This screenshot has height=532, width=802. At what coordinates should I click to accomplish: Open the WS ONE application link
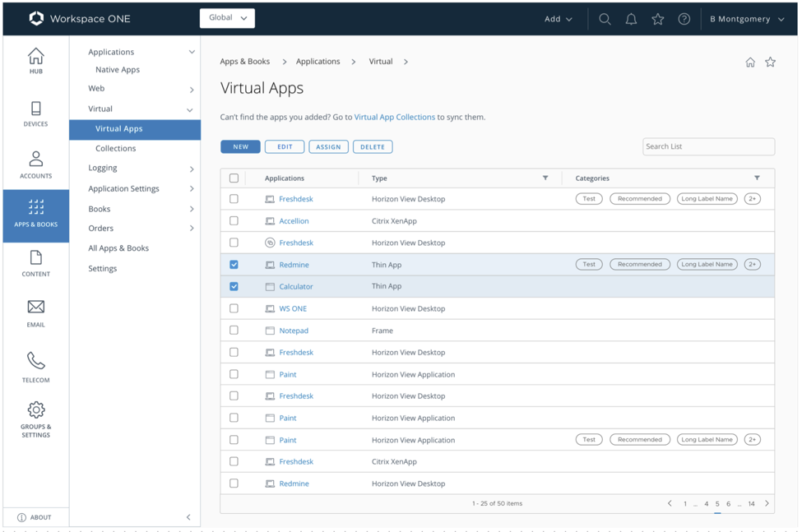[293, 308]
